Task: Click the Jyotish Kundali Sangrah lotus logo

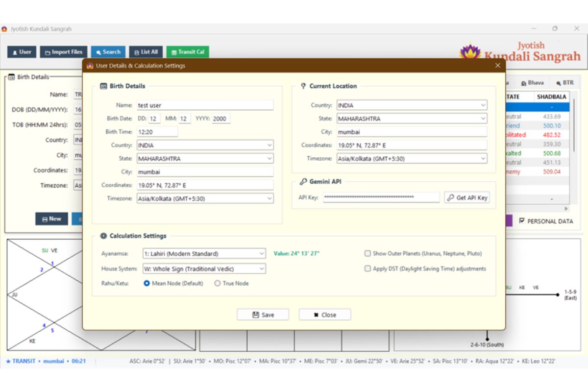Action: tap(470, 52)
